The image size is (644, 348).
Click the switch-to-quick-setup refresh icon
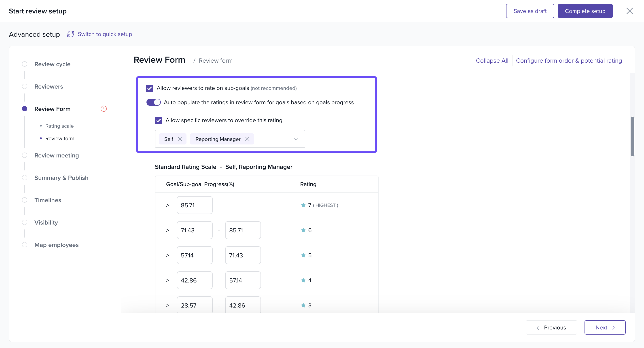(70, 34)
